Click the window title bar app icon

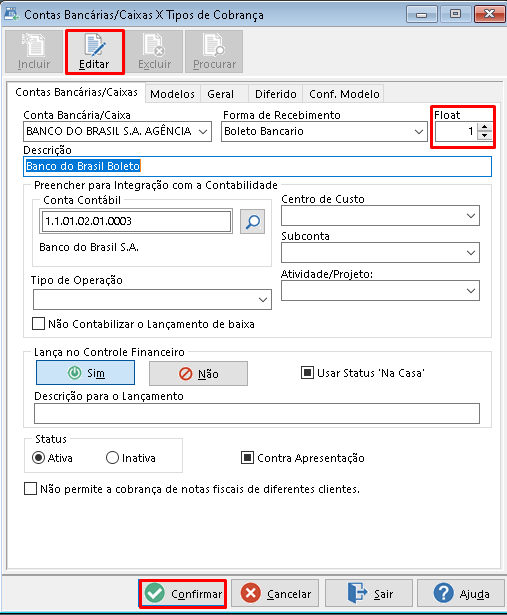11,14
